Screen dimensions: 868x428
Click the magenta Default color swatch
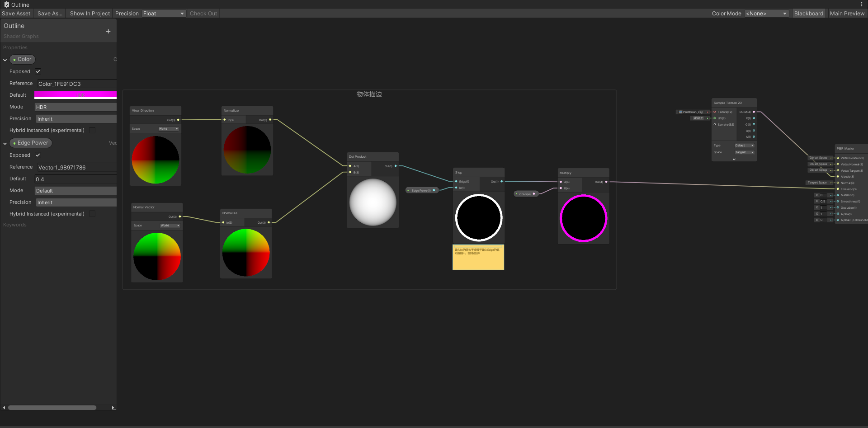(x=75, y=94)
